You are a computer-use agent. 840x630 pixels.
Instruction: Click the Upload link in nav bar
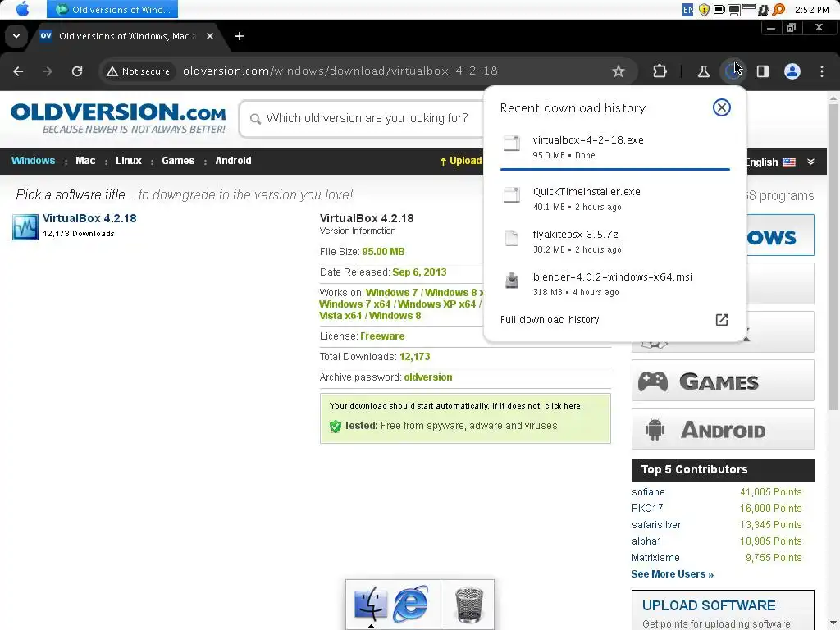461,161
